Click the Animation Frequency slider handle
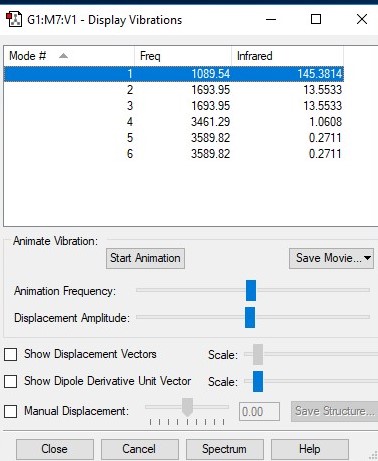Viewport: 378px width, 461px height. (x=251, y=290)
